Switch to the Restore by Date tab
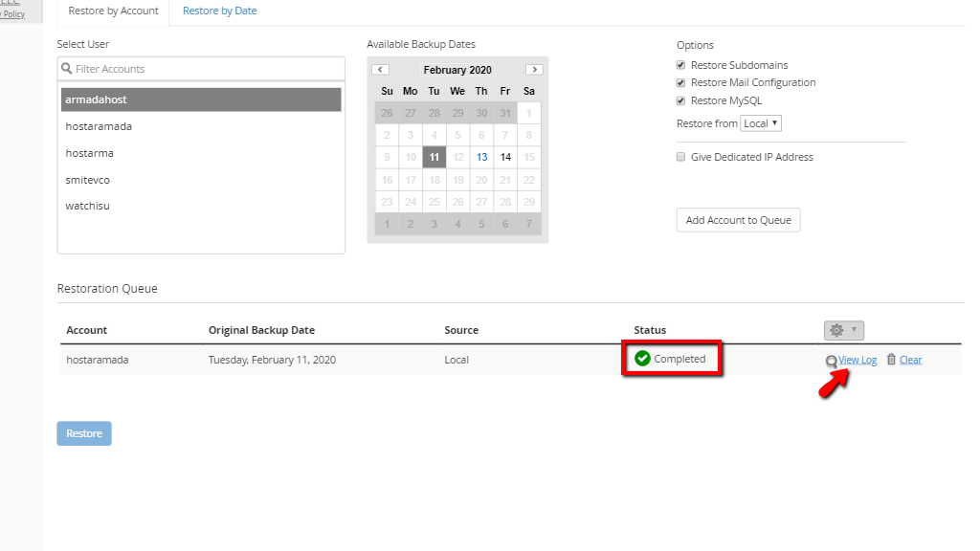The height and width of the screenshot is (551, 980). click(219, 11)
